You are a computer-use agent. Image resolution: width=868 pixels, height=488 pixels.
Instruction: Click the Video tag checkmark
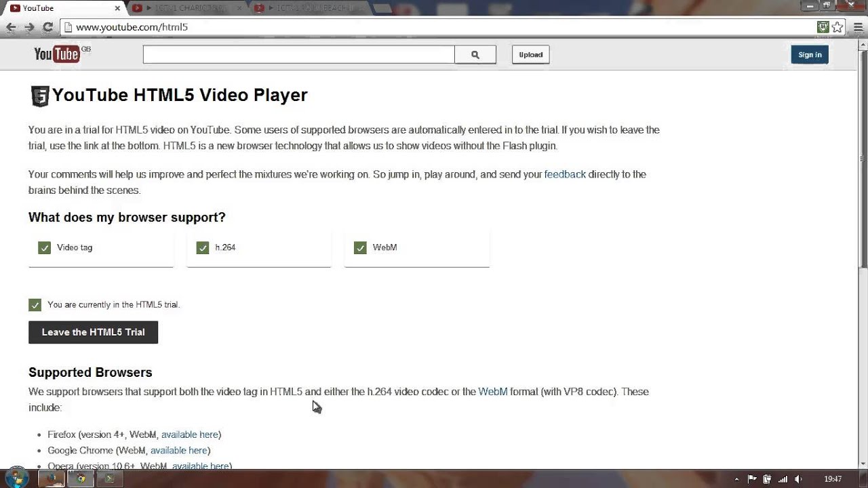45,248
